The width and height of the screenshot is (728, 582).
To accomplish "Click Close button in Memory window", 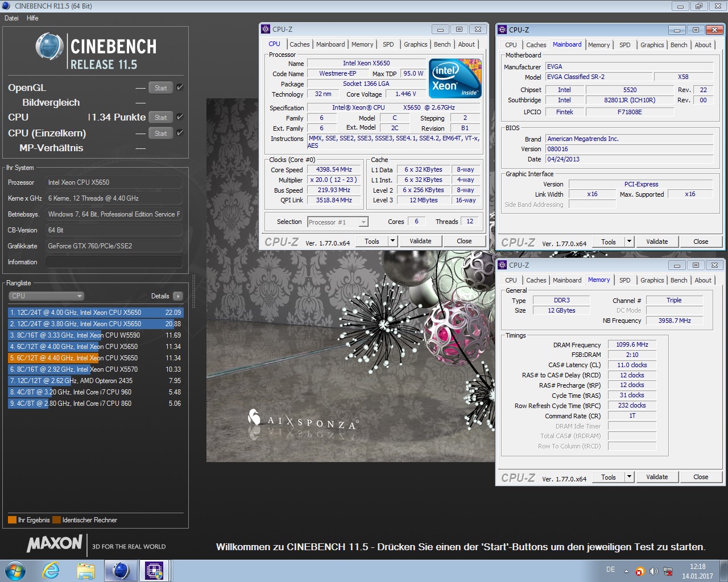I will 701,477.
